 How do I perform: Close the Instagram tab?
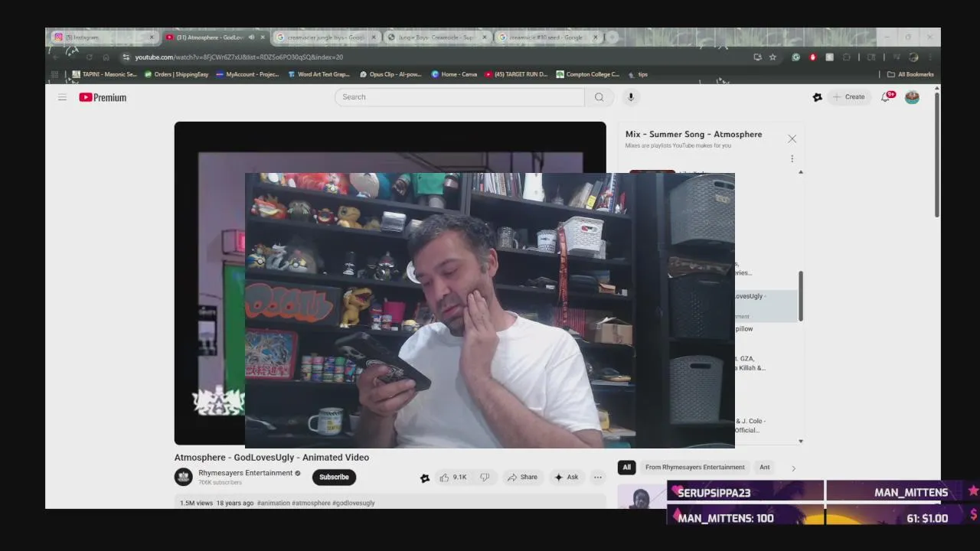tap(151, 37)
